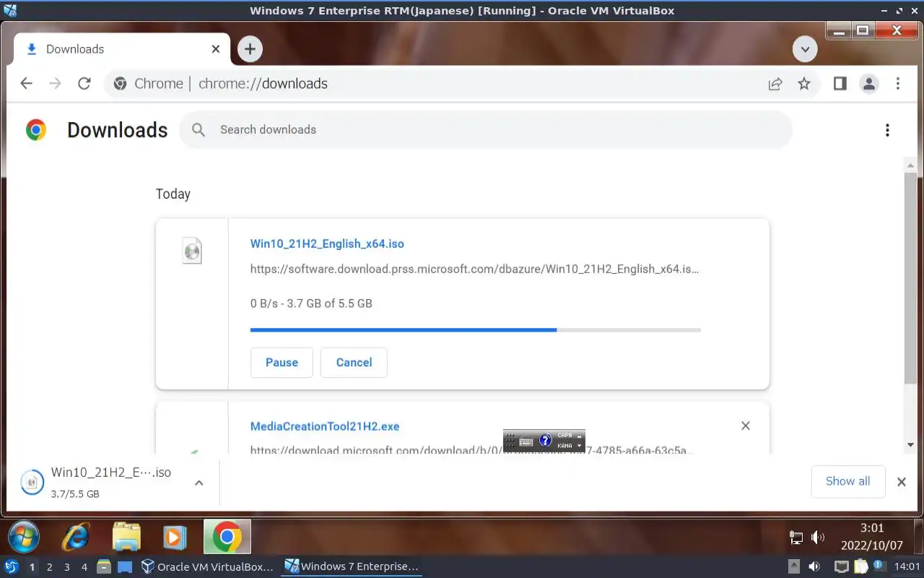
Task: Open the host application launcher menu
Action: point(11,566)
